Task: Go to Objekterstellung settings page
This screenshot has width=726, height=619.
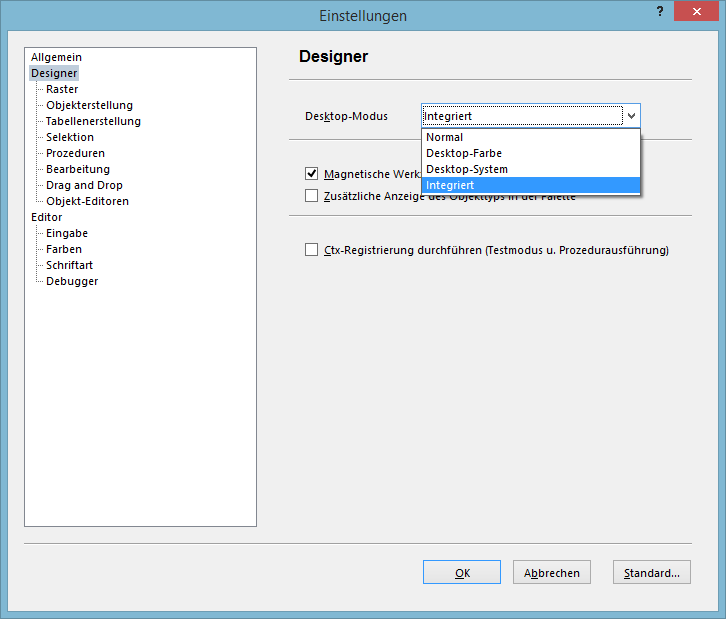Action: point(89,105)
